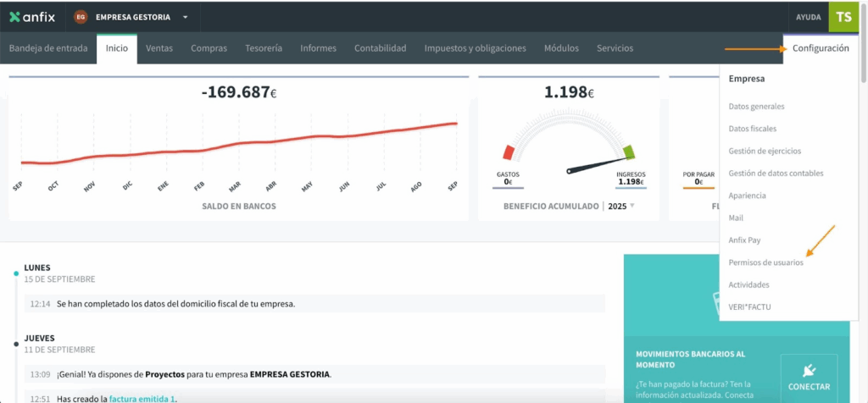Click the anfix logo

tap(34, 17)
